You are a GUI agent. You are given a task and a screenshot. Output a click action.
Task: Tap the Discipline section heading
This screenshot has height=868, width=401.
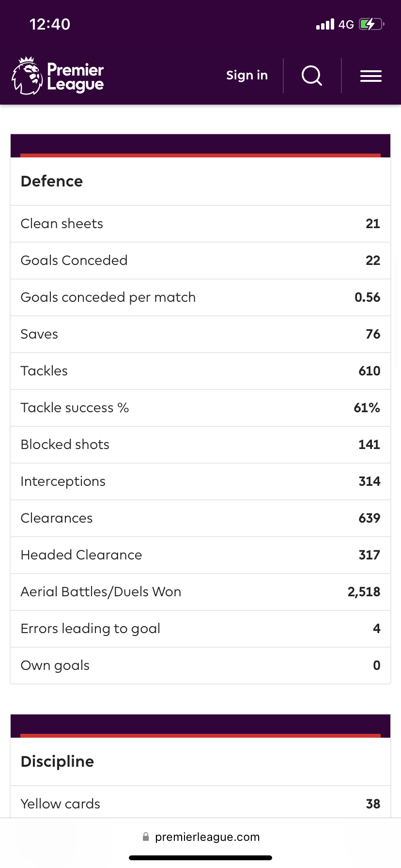tap(57, 761)
